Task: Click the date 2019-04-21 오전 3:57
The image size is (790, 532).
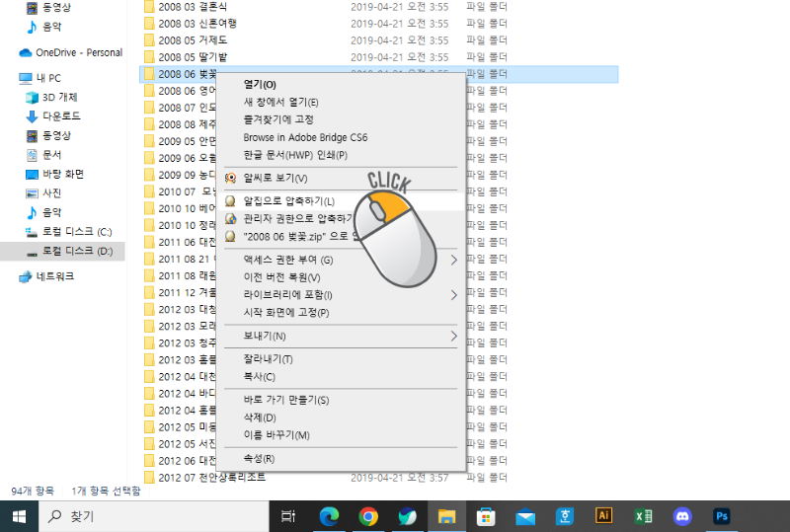Action: pos(400,478)
